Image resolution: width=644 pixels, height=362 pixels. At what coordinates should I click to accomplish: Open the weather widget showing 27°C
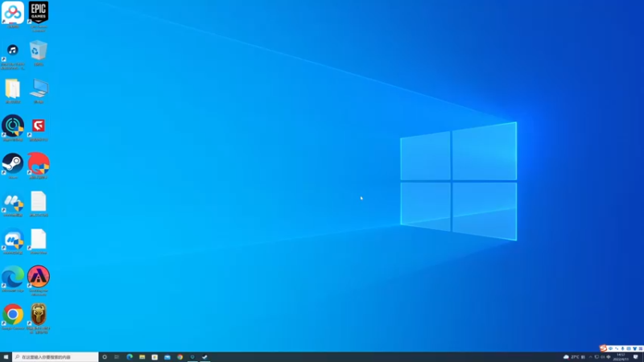point(574,357)
